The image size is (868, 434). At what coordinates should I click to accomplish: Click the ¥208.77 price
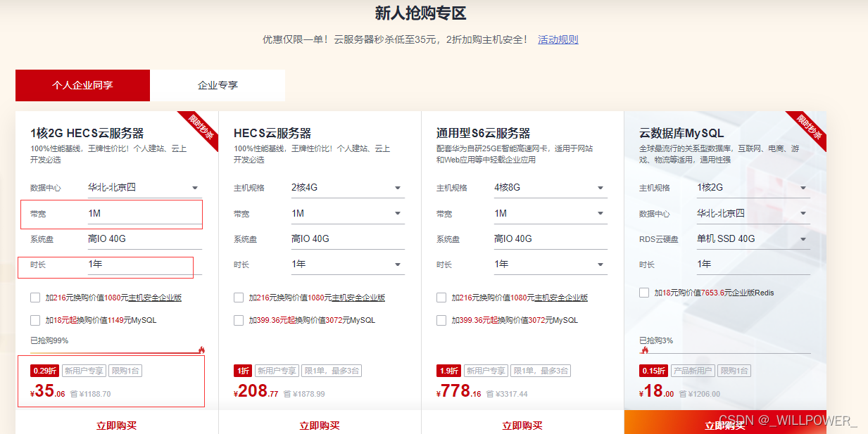pyautogui.click(x=256, y=391)
